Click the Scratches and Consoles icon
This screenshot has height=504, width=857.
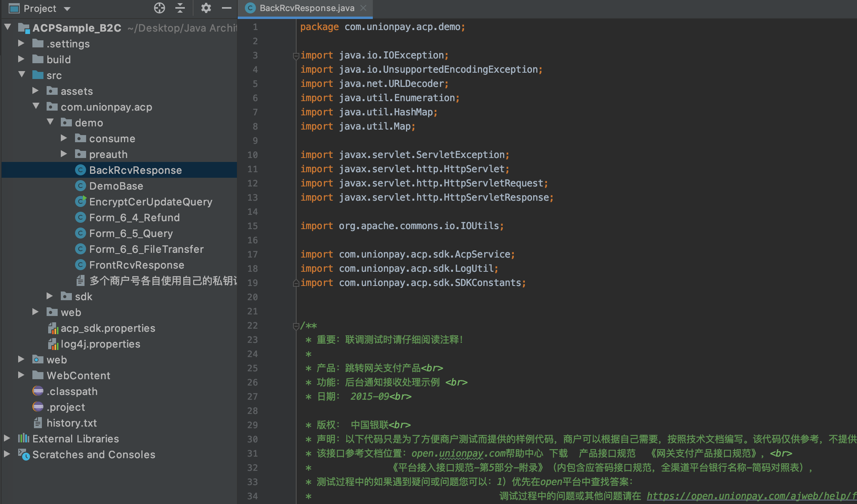pyautogui.click(x=24, y=454)
